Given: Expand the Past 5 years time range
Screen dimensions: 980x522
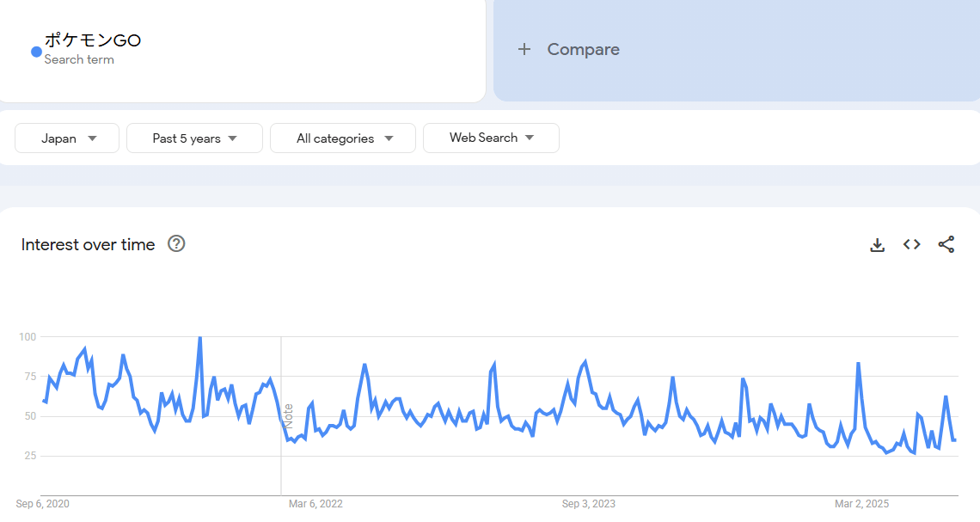Looking at the screenshot, I should [194, 138].
